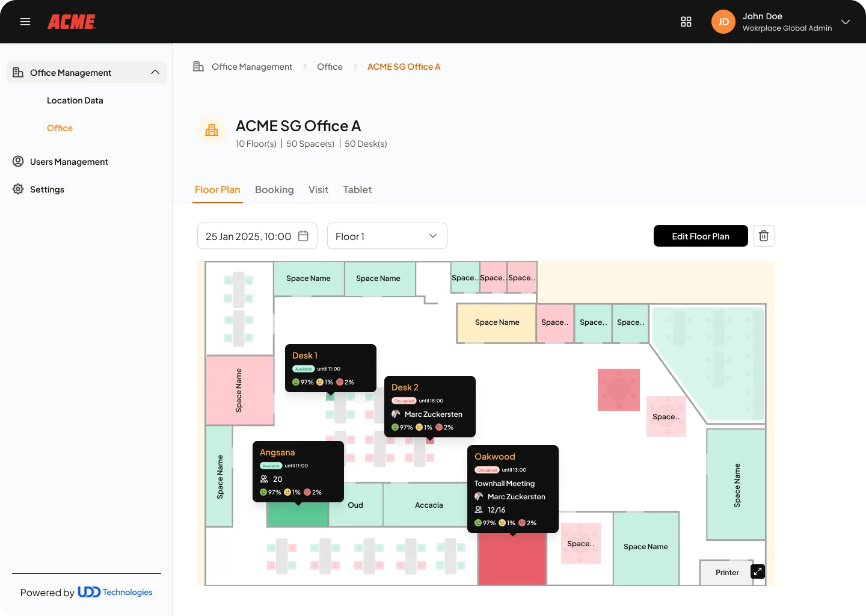Click the Angsana tooltip title
The image size is (866, 616).
coord(277,452)
